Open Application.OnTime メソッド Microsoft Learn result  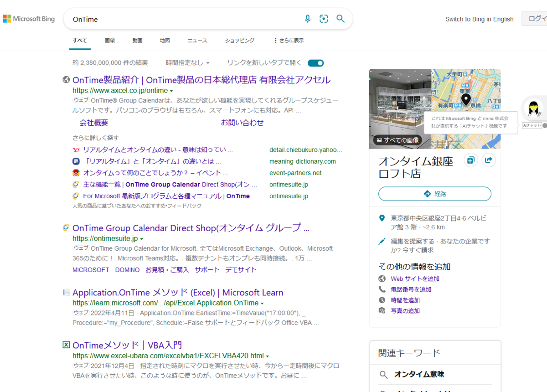click(x=178, y=293)
